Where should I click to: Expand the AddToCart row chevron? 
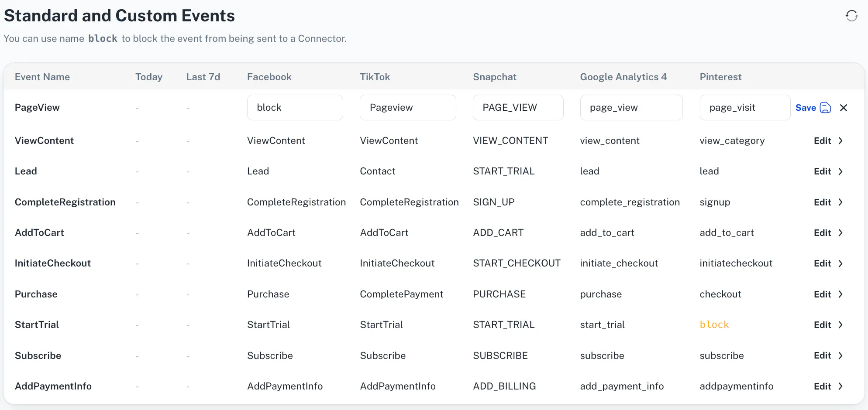click(840, 233)
